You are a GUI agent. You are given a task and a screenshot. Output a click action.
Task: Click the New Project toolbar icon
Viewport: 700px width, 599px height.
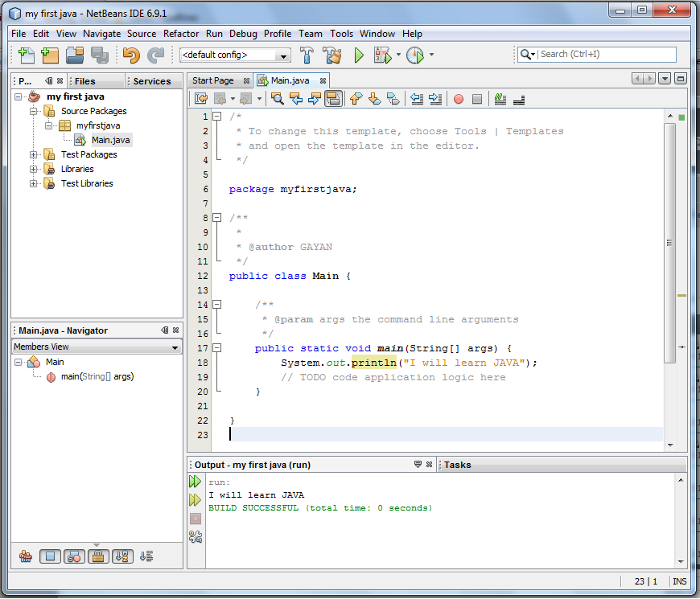[x=51, y=55]
